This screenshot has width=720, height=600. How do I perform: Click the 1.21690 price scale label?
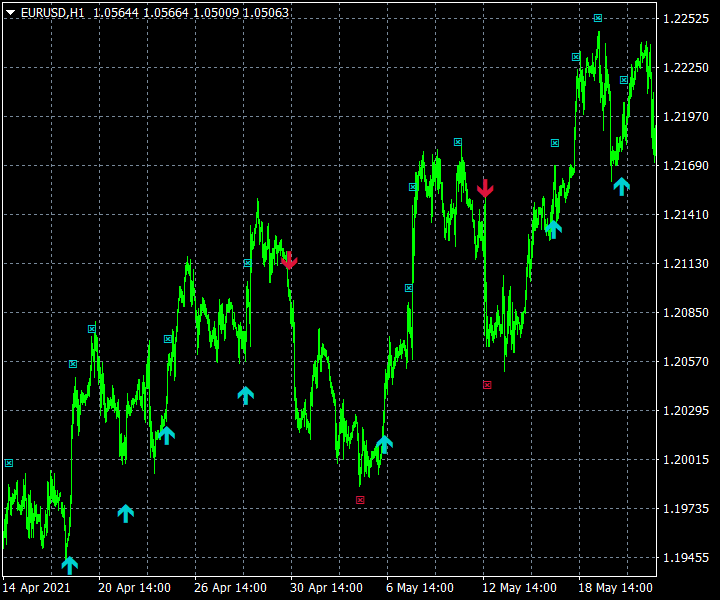tap(686, 165)
